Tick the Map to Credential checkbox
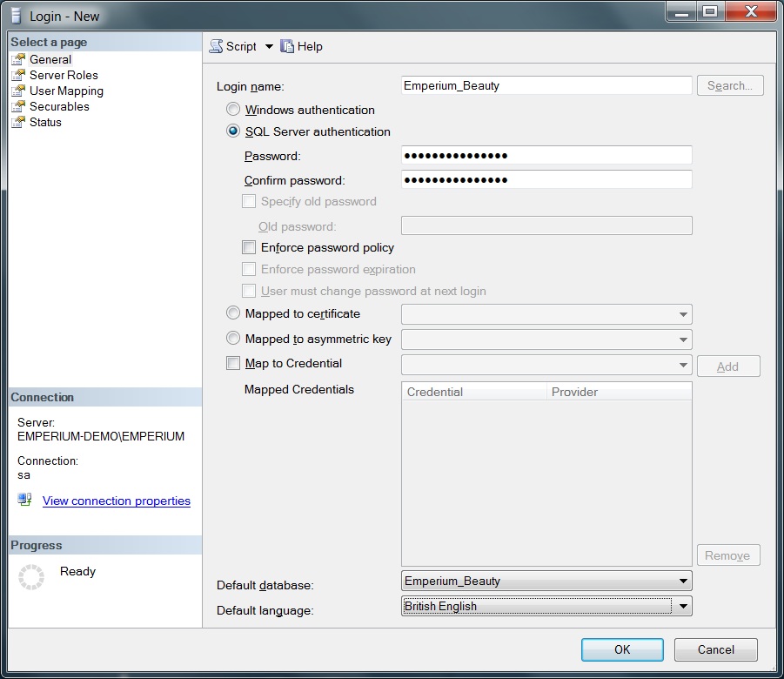This screenshot has width=784, height=679. point(233,364)
